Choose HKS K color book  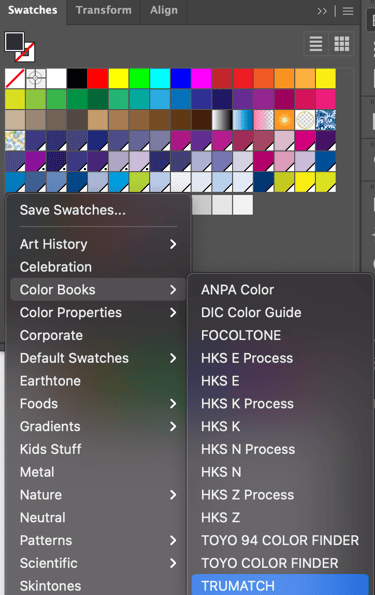[280, 426]
